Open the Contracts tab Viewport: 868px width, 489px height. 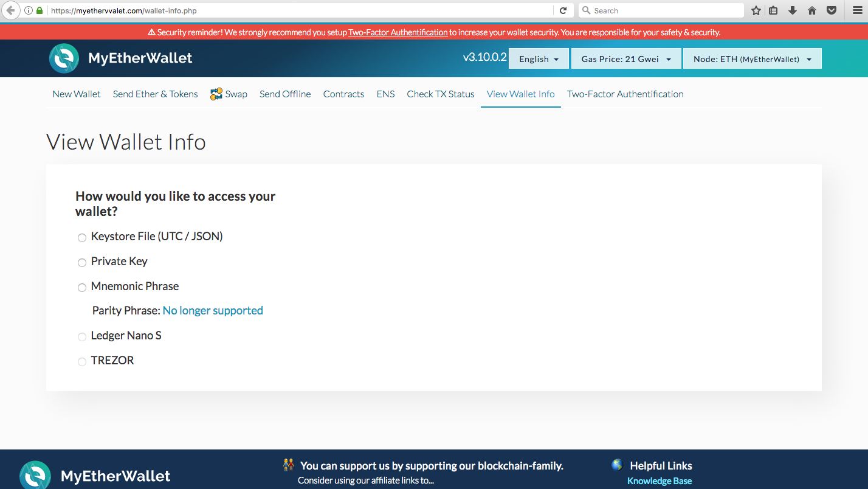click(x=343, y=94)
